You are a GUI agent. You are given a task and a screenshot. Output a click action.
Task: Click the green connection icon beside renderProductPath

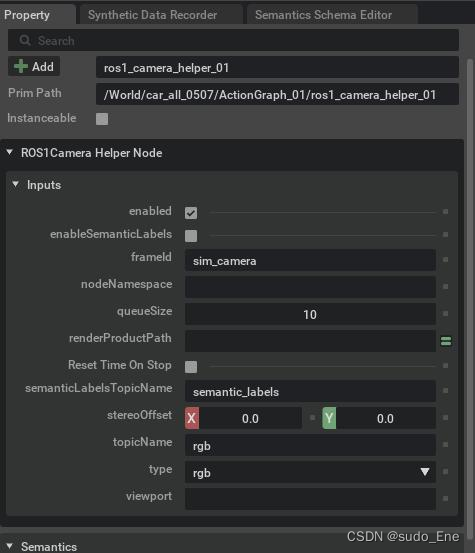pos(446,341)
